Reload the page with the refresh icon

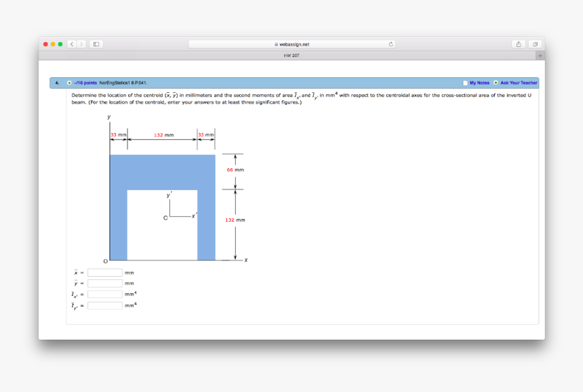pos(390,44)
